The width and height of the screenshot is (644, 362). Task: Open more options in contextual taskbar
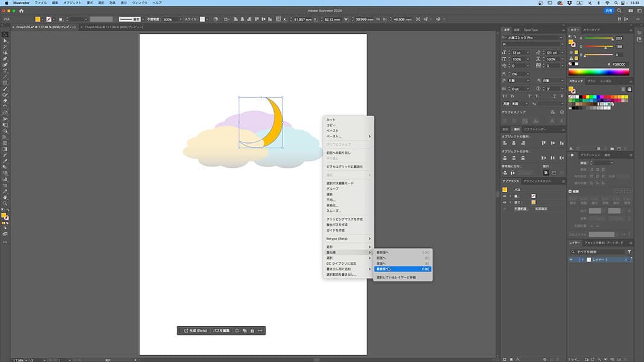tap(260, 331)
